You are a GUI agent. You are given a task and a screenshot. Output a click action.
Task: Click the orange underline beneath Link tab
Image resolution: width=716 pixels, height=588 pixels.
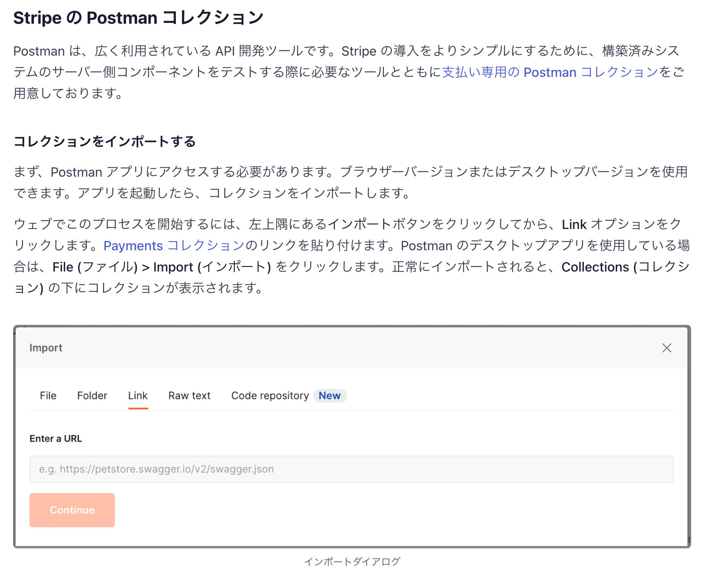click(137, 408)
